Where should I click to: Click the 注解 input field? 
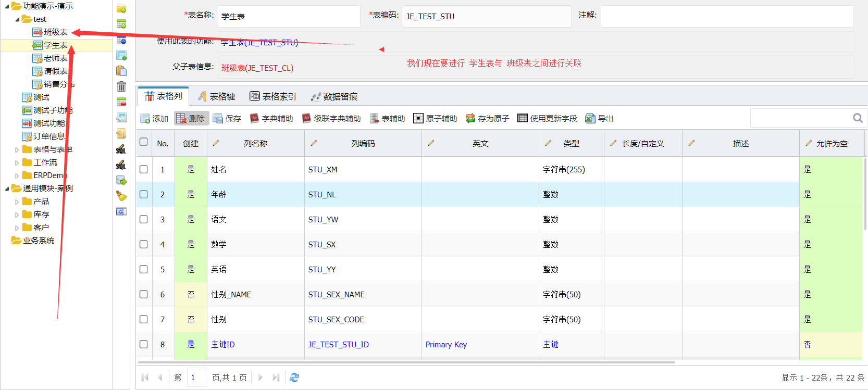click(727, 16)
